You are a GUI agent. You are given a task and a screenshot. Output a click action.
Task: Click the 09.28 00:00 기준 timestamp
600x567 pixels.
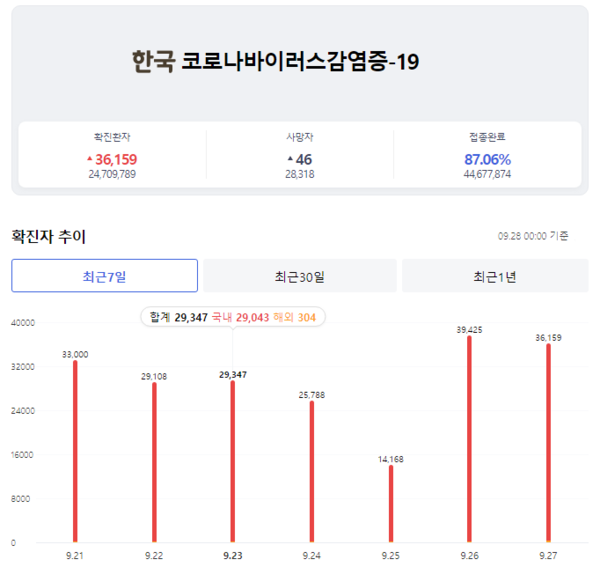[x=533, y=236]
